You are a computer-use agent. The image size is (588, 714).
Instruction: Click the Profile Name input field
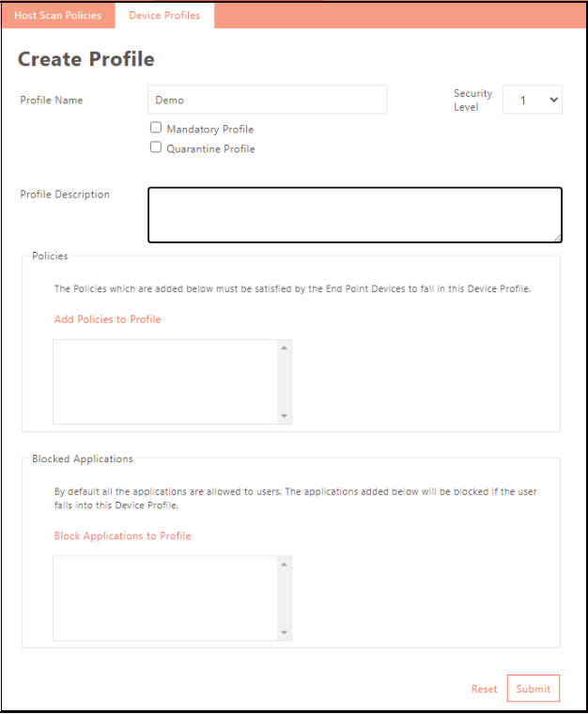tap(267, 100)
